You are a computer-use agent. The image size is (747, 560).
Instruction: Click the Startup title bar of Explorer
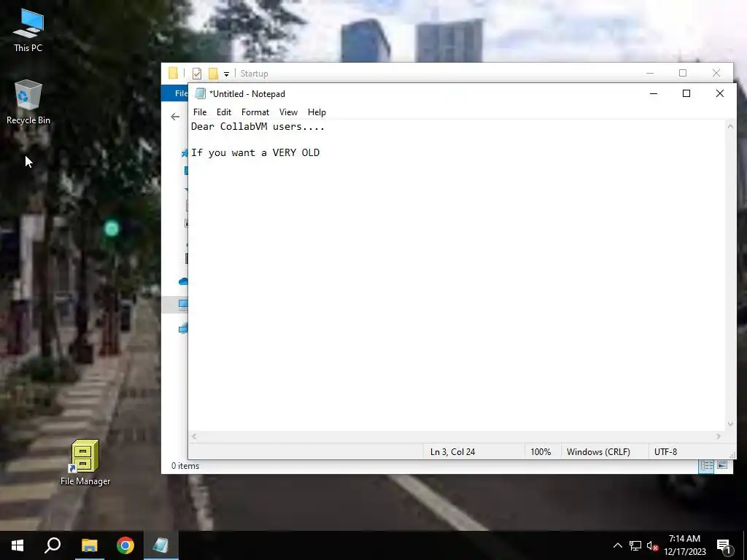coord(254,74)
